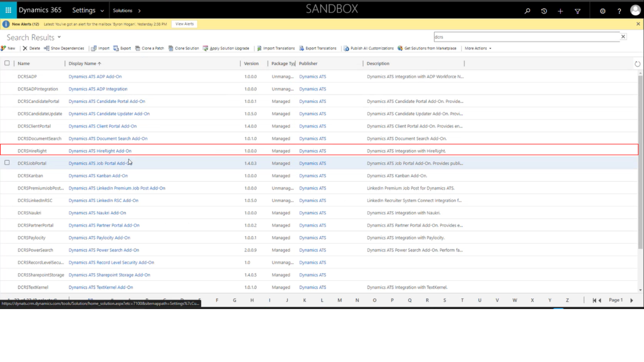This screenshot has width=644, height=362.
Task: Expand the Solutions breadcrumb chevron
Action: (139, 11)
